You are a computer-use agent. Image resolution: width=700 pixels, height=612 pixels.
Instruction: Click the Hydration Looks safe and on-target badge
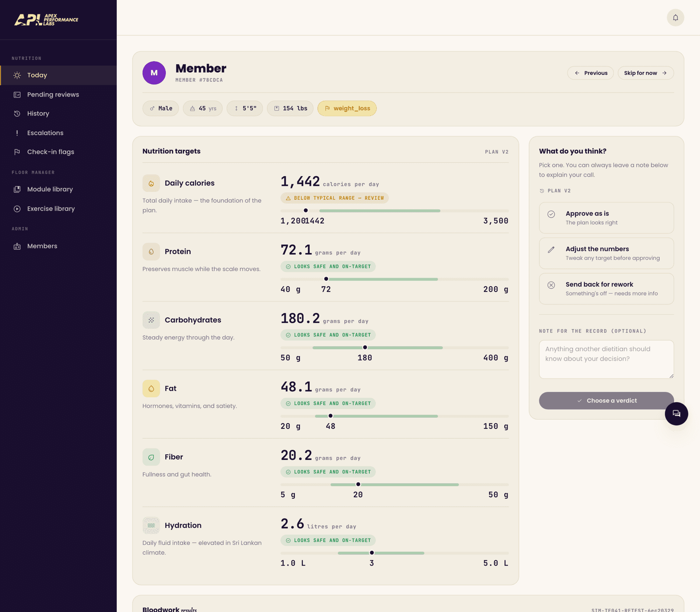[328, 540]
